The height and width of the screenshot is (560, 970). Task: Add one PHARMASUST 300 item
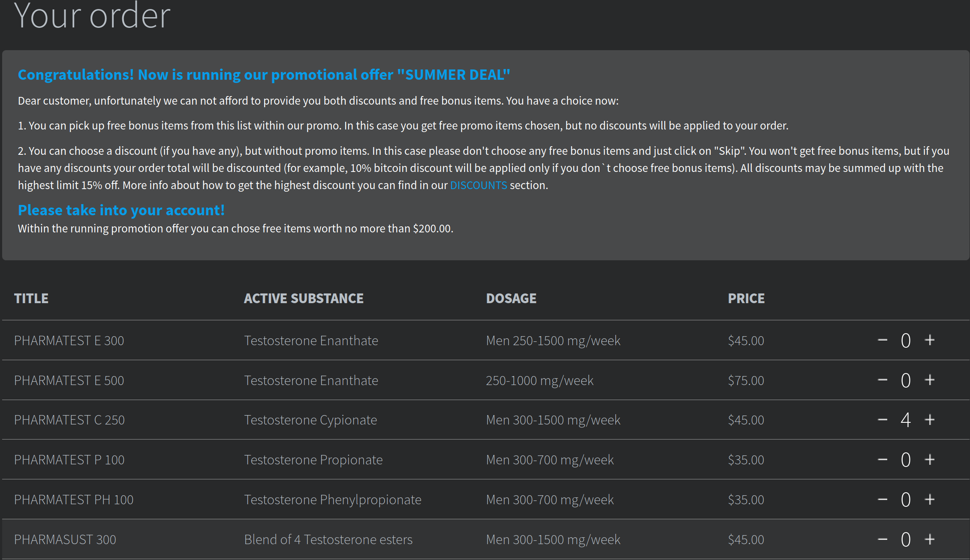point(930,539)
